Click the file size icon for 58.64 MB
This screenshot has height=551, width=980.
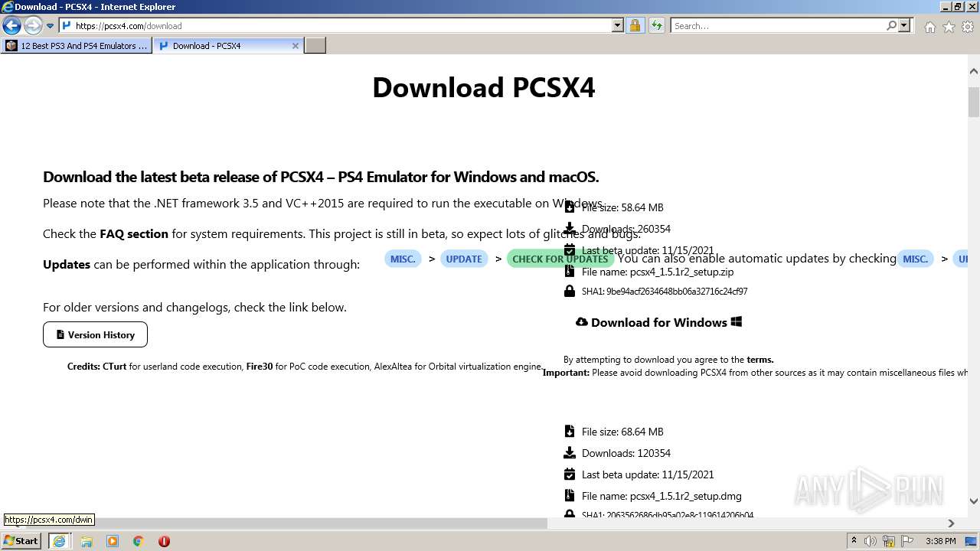coord(569,207)
